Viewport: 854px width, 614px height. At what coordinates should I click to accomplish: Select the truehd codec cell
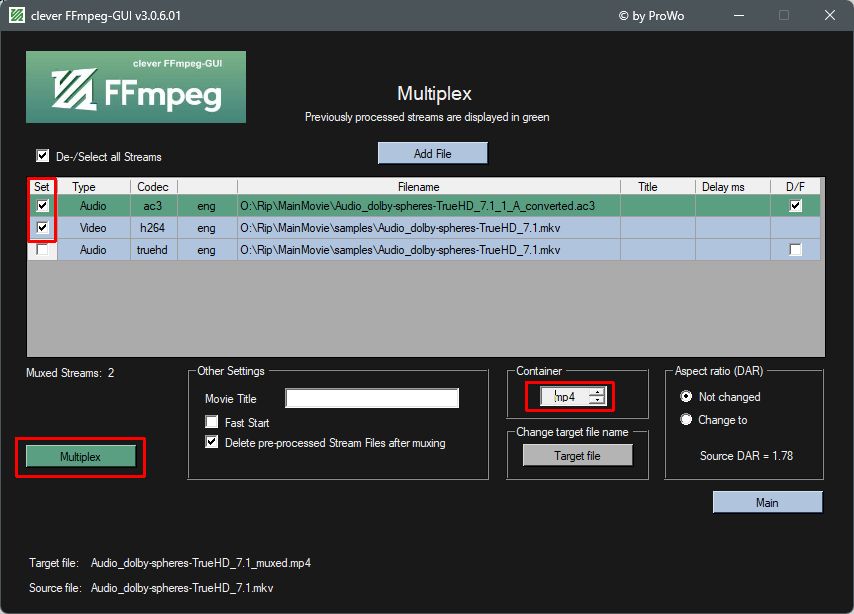154,250
